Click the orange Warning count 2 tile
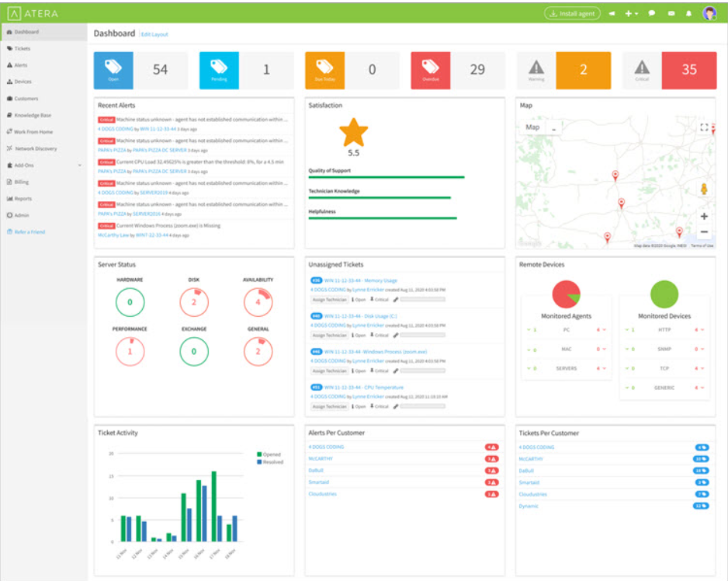This screenshot has height=581, width=728. click(x=583, y=70)
